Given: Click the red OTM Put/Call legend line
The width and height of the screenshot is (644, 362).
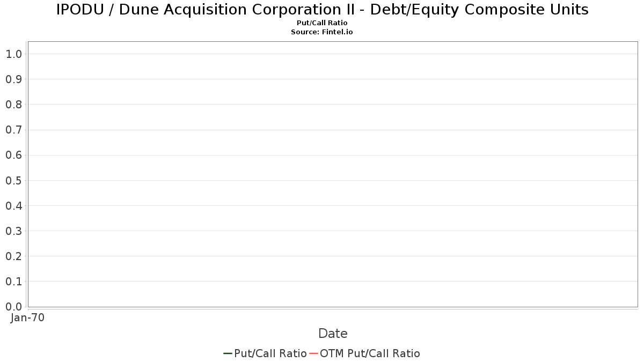Looking at the screenshot, I should pyautogui.click(x=314, y=353).
